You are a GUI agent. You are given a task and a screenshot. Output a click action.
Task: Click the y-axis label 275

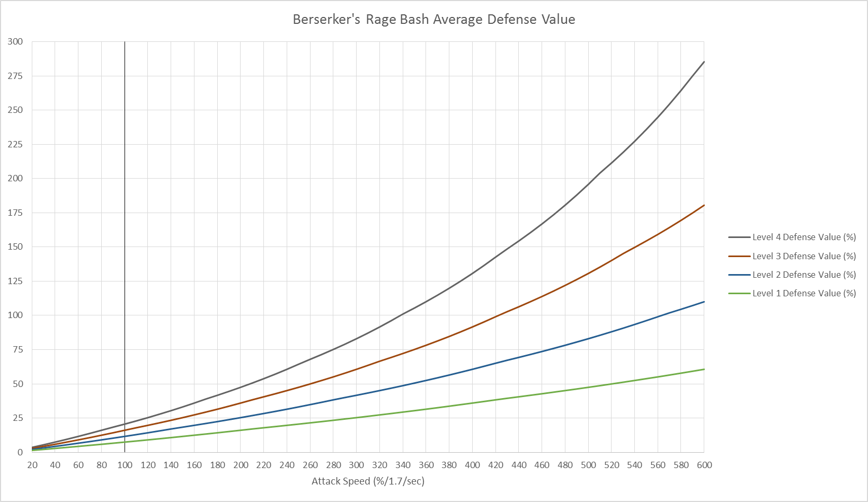(x=15, y=76)
